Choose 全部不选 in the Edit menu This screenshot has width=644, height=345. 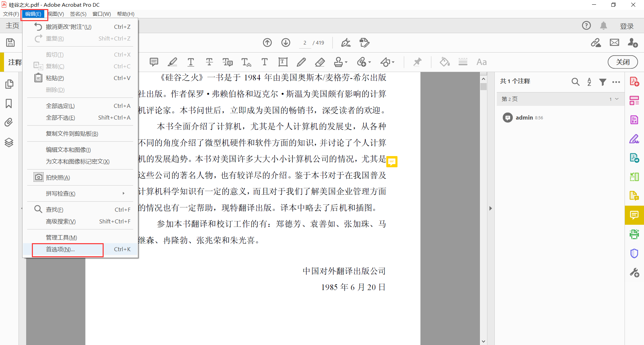tap(80, 118)
